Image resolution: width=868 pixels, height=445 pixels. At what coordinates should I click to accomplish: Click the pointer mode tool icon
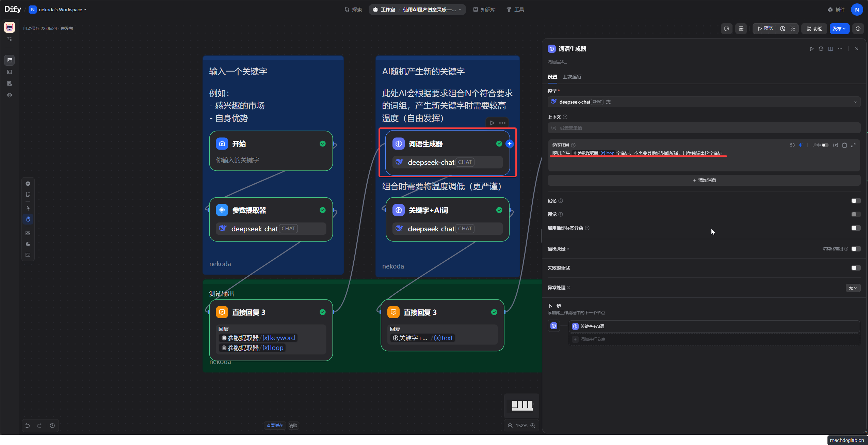coord(28,208)
